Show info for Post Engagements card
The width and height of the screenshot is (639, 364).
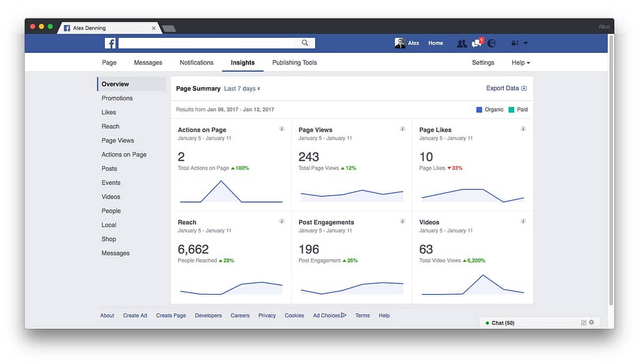(x=402, y=221)
